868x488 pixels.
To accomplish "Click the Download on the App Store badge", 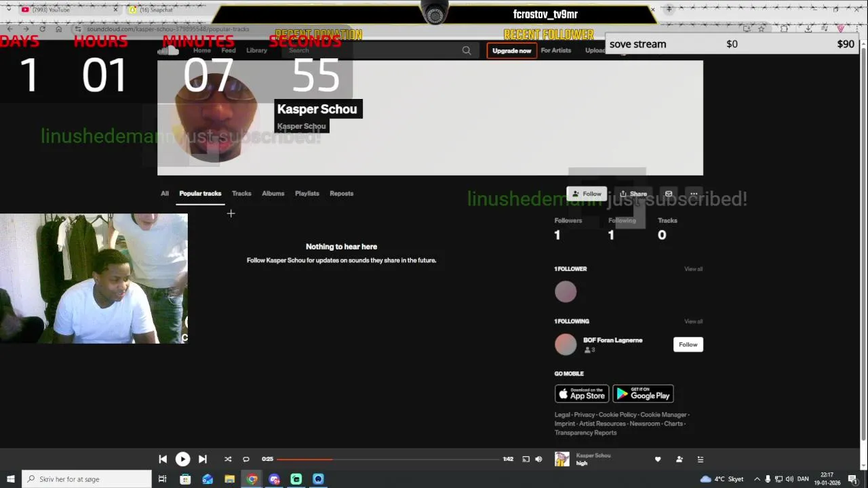I will tap(582, 394).
